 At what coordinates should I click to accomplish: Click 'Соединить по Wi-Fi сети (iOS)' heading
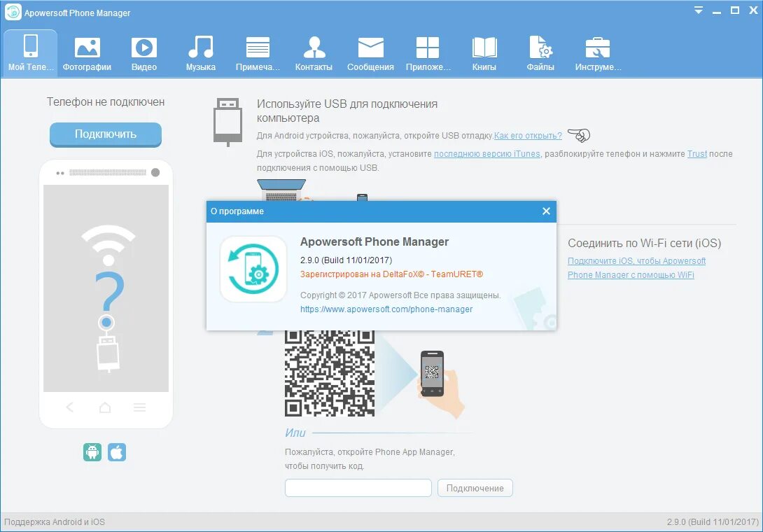[x=644, y=244]
